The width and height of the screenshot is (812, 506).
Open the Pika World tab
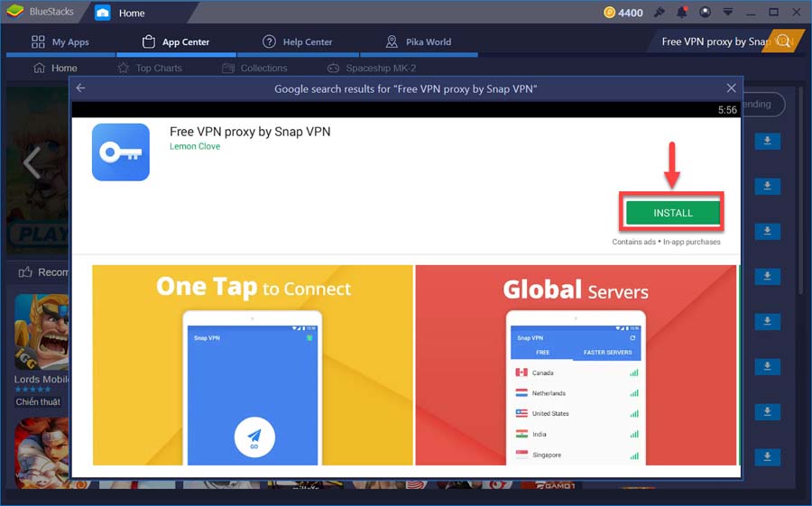tap(419, 42)
